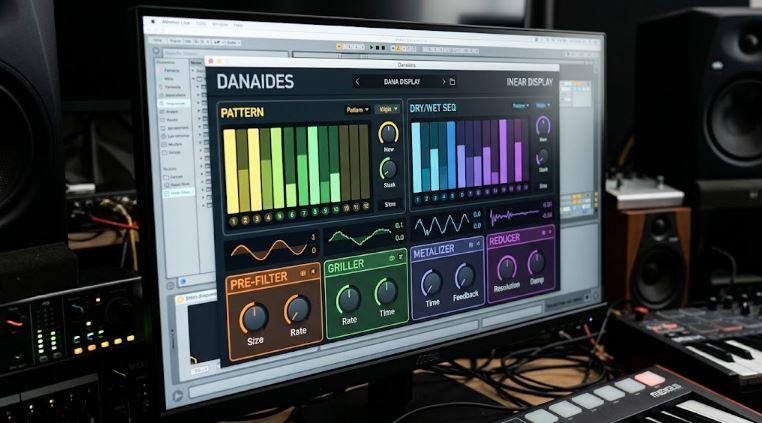The width and height of the screenshot is (762, 423).
Task: Go to previous preset with left arrow
Action: tap(358, 82)
